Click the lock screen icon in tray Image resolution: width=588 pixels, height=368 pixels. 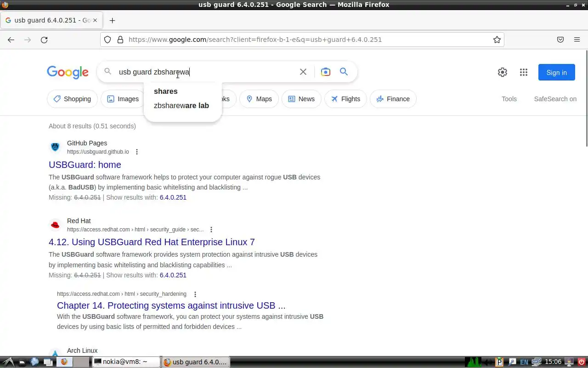tap(569, 362)
